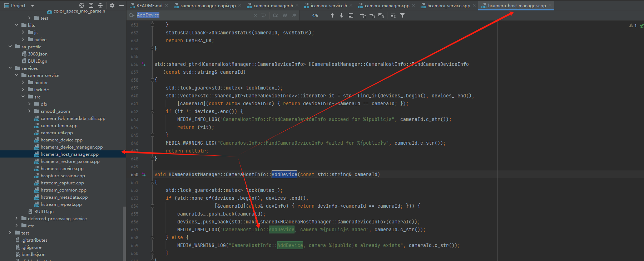Open camera_fwk_metadata_utils.cpp file
This screenshot has width=644, height=261.
pyautogui.click(x=73, y=118)
